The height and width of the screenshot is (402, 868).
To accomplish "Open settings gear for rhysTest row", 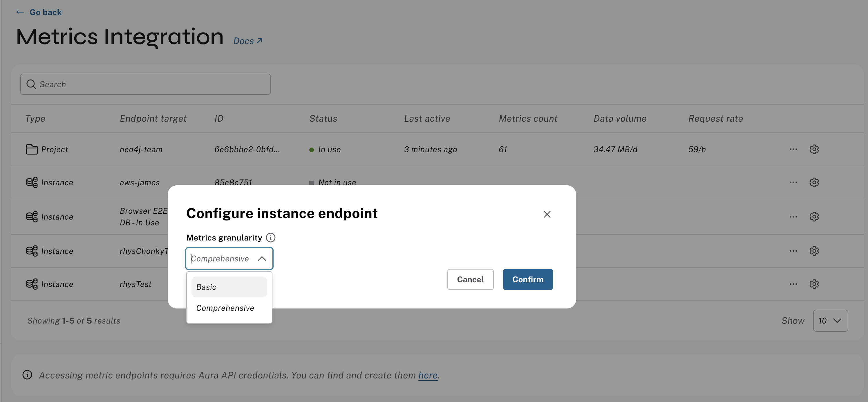I will point(814,284).
